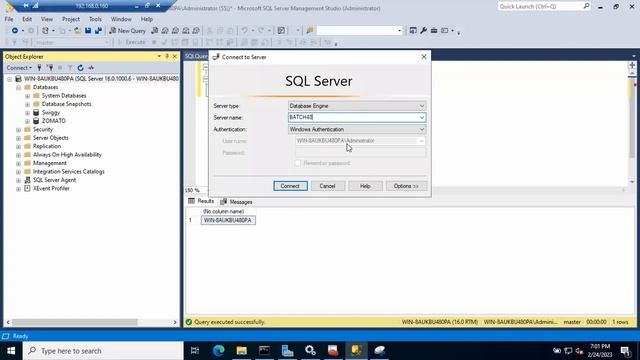Image resolution: width=640 pixels, height=360 pixels.
Task: Collapse the server root node
Action: [9, 79]
